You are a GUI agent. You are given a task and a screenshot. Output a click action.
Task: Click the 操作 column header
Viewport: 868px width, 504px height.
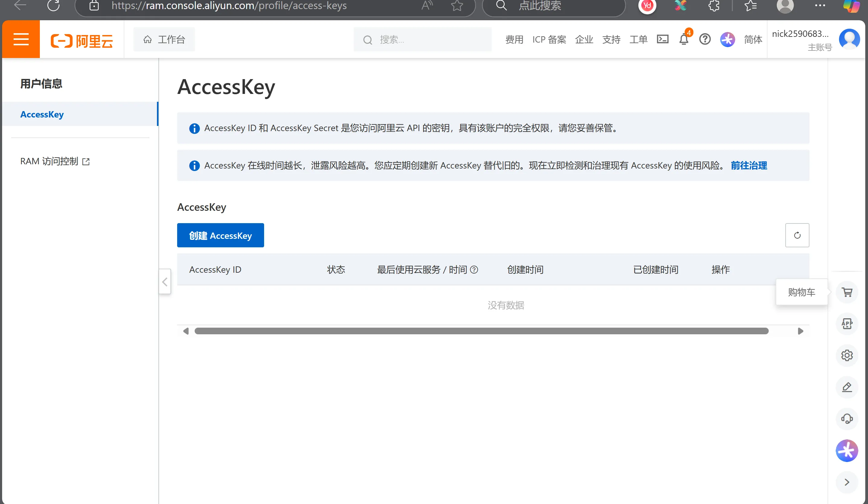coord(721,270)
